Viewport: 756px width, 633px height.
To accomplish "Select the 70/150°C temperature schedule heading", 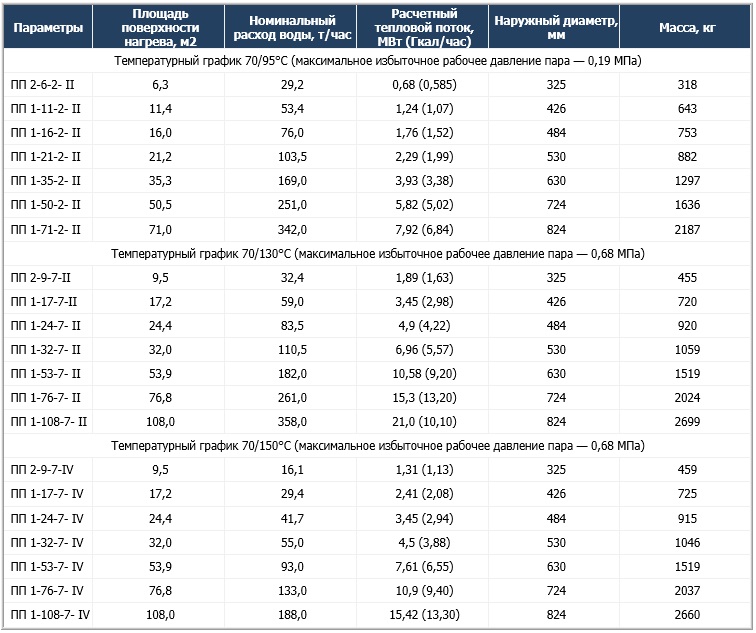I will 378,445.
